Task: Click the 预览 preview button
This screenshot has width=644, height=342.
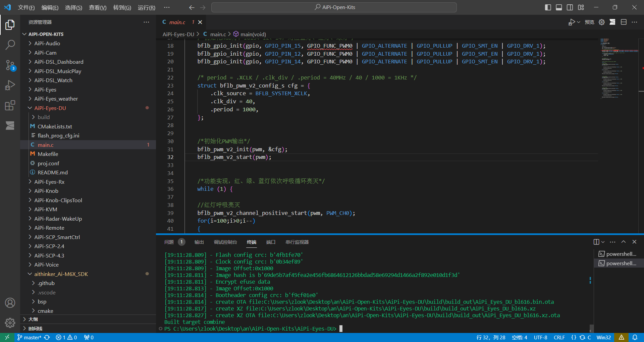Action: click(x=589, y=22)
